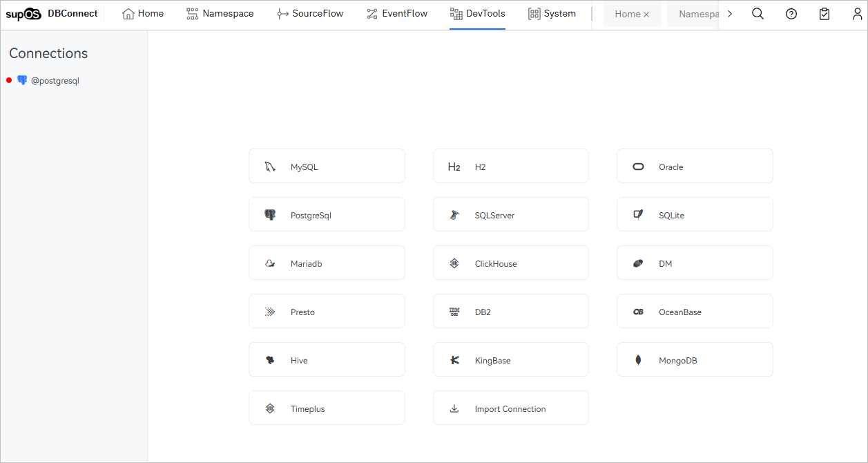
Task: Open the Namespace menu
Action: (x=220, y=14)
